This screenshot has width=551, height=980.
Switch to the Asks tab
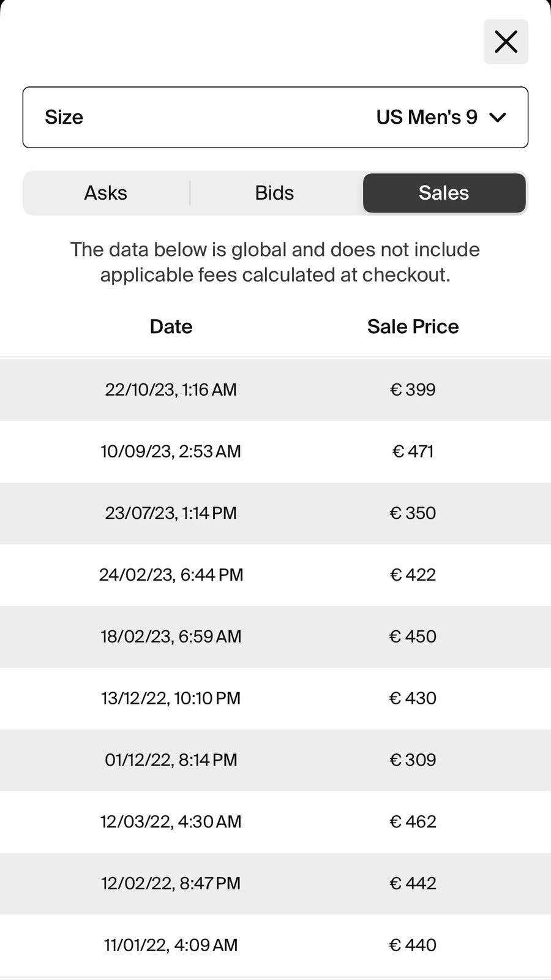(105, 193)
